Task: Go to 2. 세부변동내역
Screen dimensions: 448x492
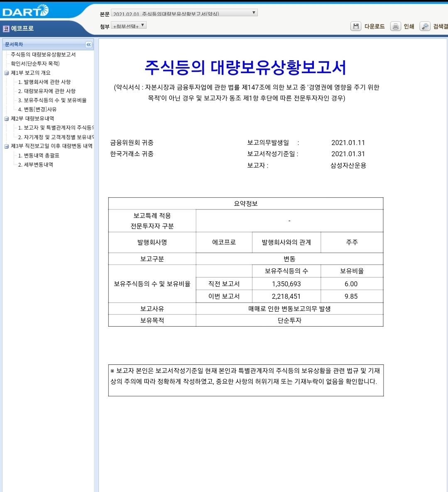Action: coord(35,165)
